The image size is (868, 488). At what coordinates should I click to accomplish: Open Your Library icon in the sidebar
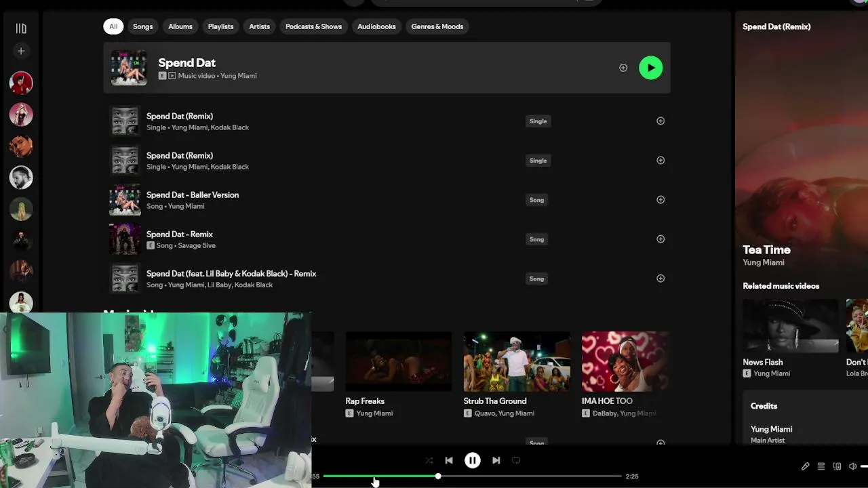pos(21,28)
